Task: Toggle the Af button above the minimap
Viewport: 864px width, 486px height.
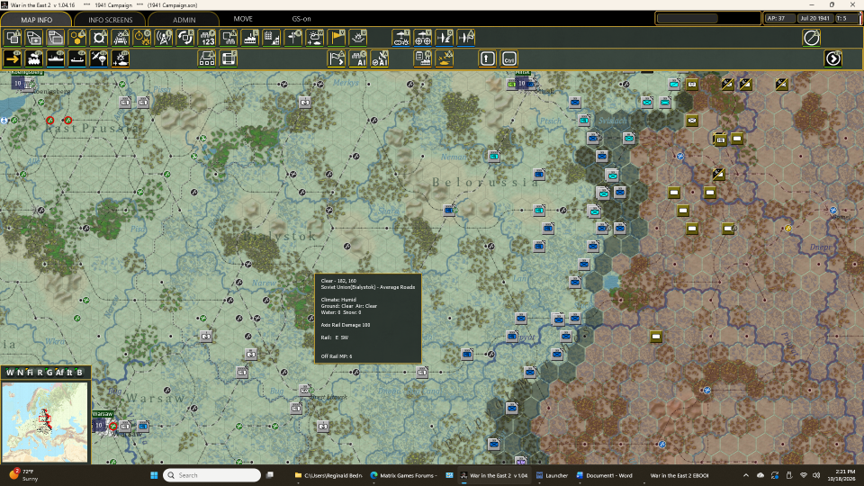Action: (x=60, y=372)
